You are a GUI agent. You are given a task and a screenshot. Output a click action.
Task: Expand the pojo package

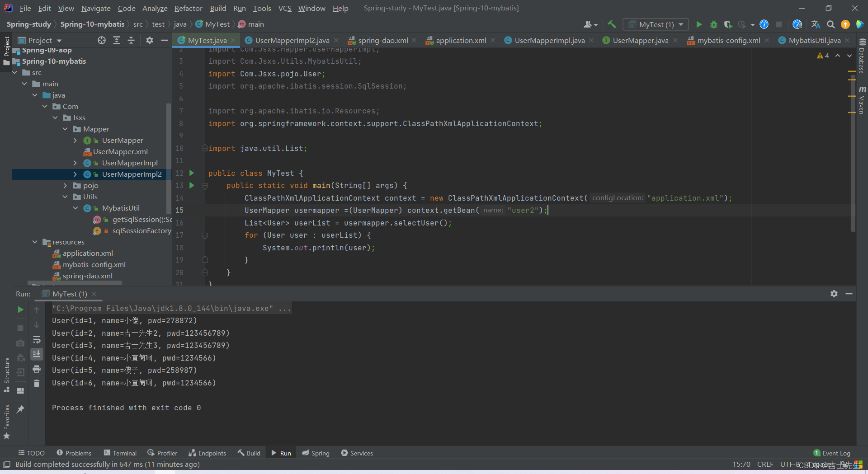(x=66, y=185)
